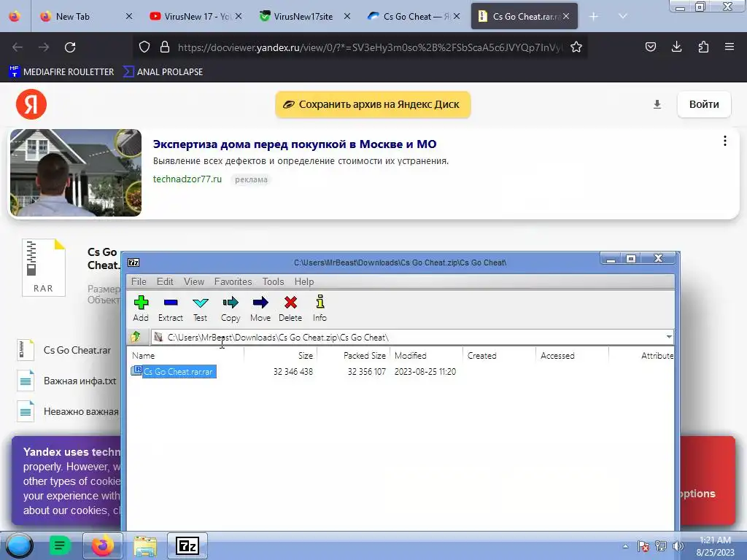Open the Firefox downloads panel
Image resolution: width=747 pixels, height=560 pixels.
676,47
